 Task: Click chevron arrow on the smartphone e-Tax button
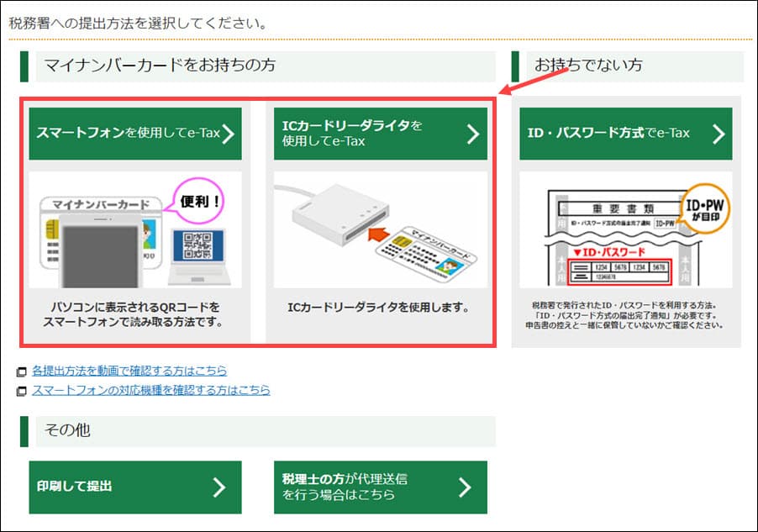(x=229, y=134)
